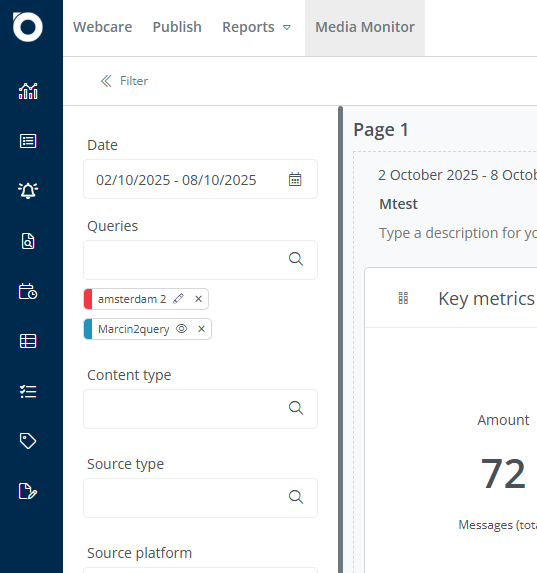Go to the Webcare tab
The image size is (537, 573).
[x=102, y=27]
